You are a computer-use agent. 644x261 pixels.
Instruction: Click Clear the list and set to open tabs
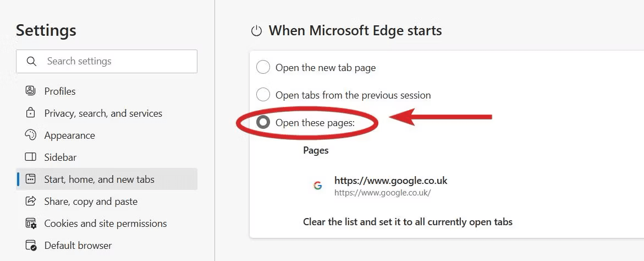coord(408,222)
